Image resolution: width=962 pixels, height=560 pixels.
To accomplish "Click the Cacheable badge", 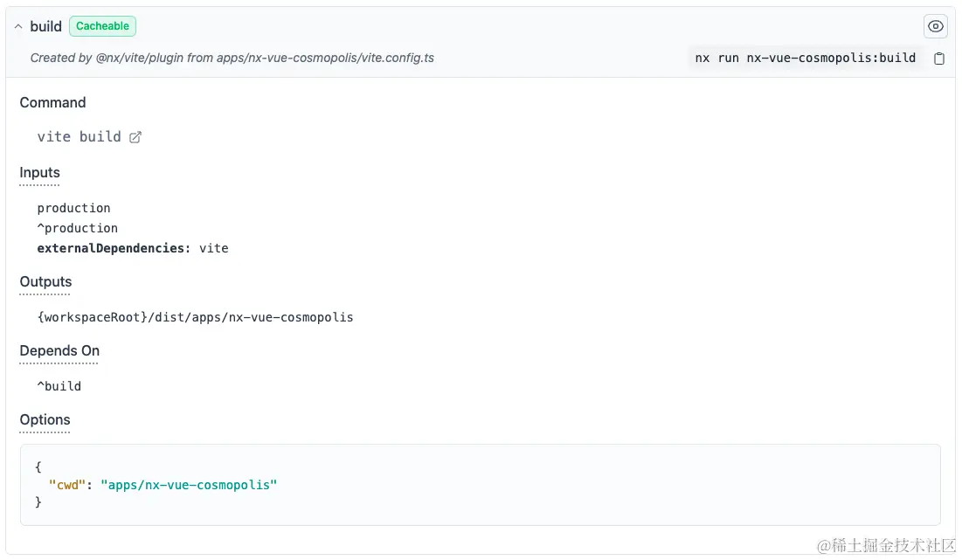I will click(x=102, y=26).
